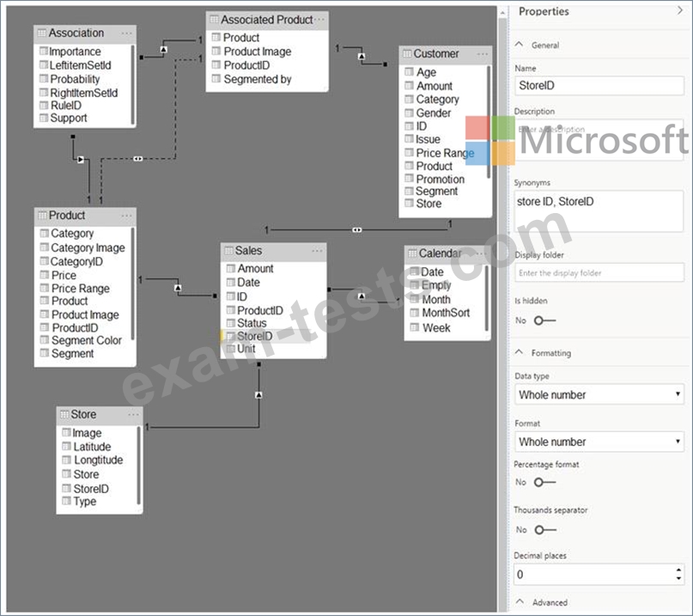693x616 pixels.
Task: Click the Display folder text box
Action: (599, 273)
